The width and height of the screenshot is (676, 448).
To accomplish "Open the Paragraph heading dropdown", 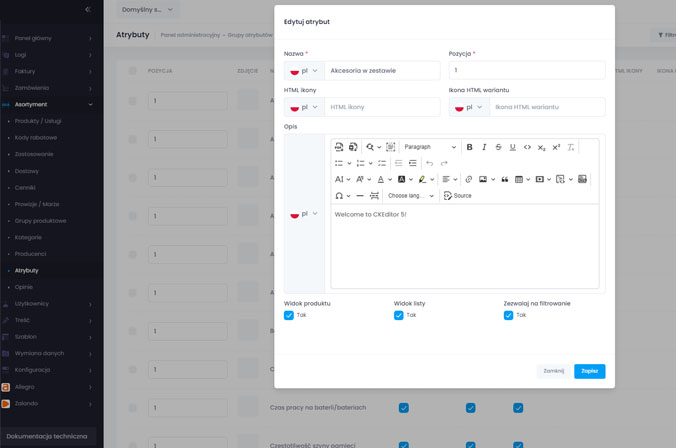I will (429, 147).
